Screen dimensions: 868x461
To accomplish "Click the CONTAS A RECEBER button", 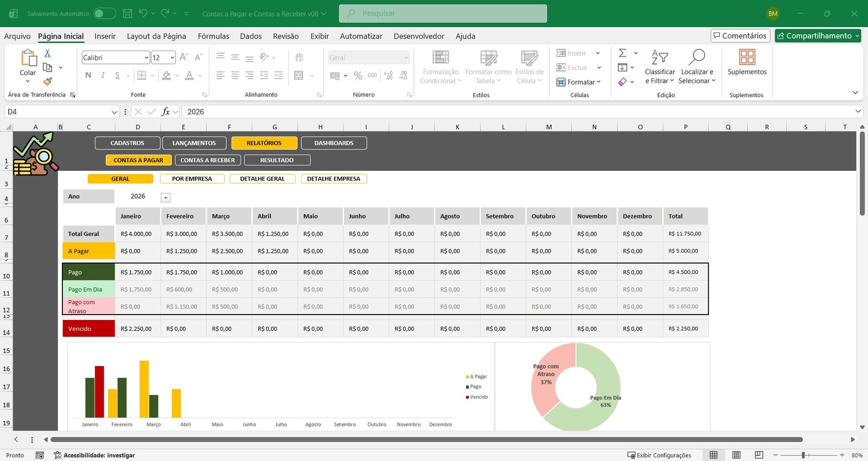I will point(207,160).
